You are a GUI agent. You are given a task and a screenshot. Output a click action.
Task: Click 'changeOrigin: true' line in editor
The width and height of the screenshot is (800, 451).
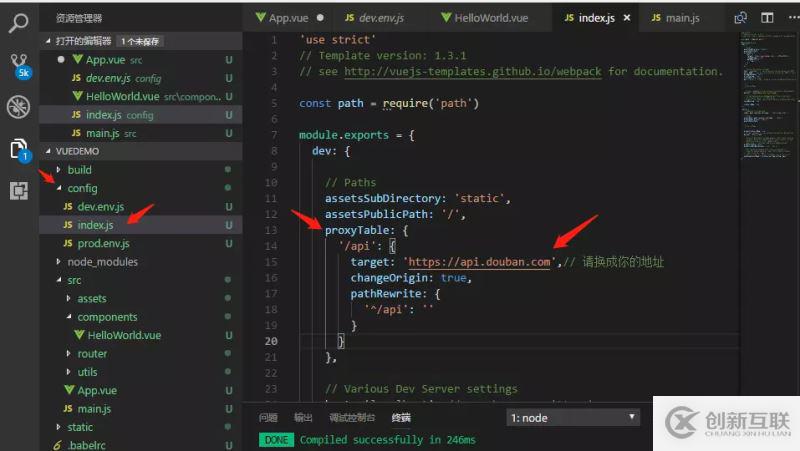(411, 278)
